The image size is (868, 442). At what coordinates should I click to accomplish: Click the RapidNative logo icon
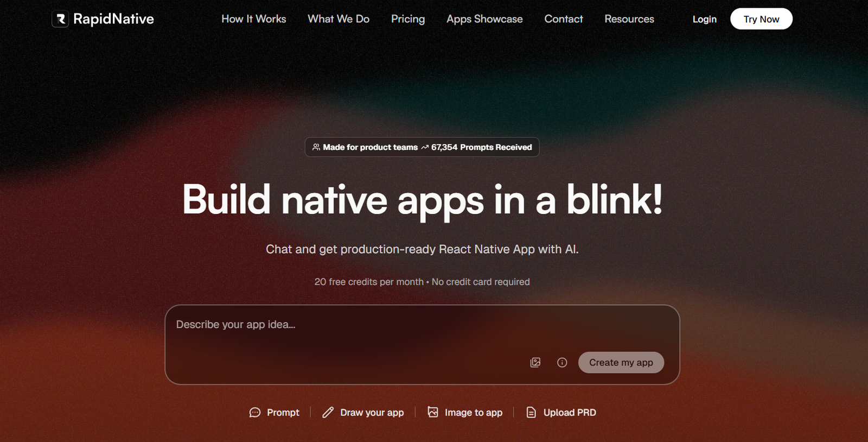(60, 20)
